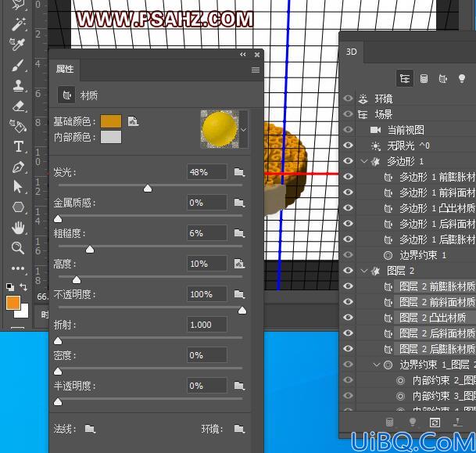Switch to the 3D panel tab

coord(351,52)
